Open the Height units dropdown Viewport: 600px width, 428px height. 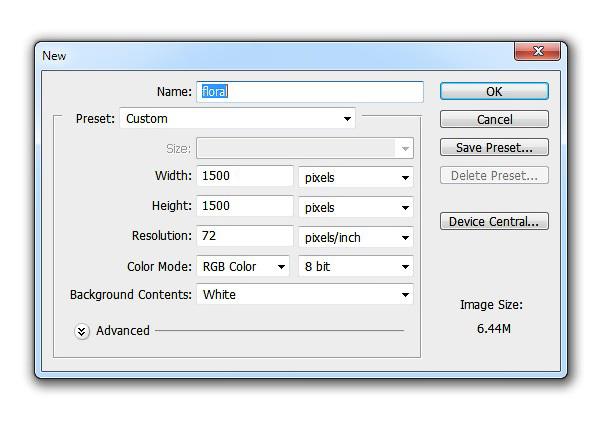356,207
